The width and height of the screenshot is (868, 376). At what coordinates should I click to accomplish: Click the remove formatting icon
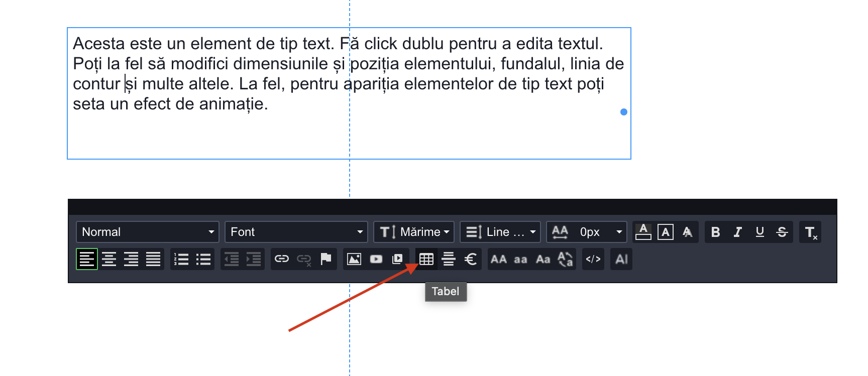(x=811, y=232)
